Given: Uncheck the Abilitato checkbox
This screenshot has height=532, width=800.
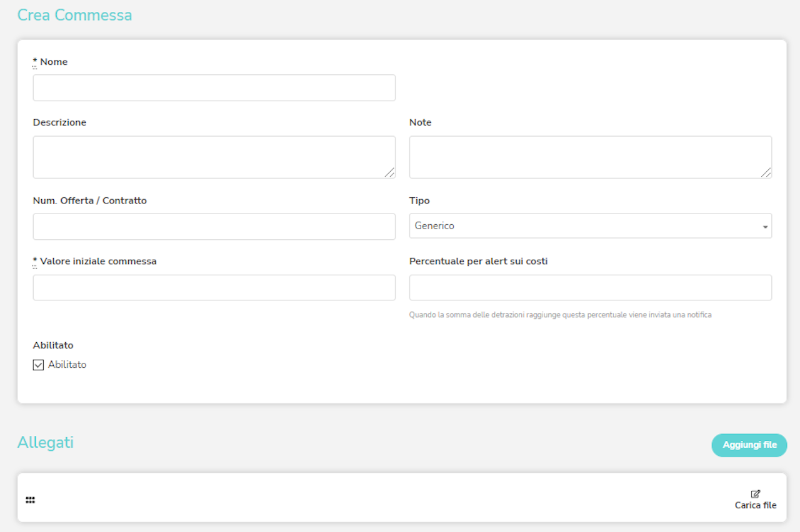Looking at the screenshot, I should point(38,365).
